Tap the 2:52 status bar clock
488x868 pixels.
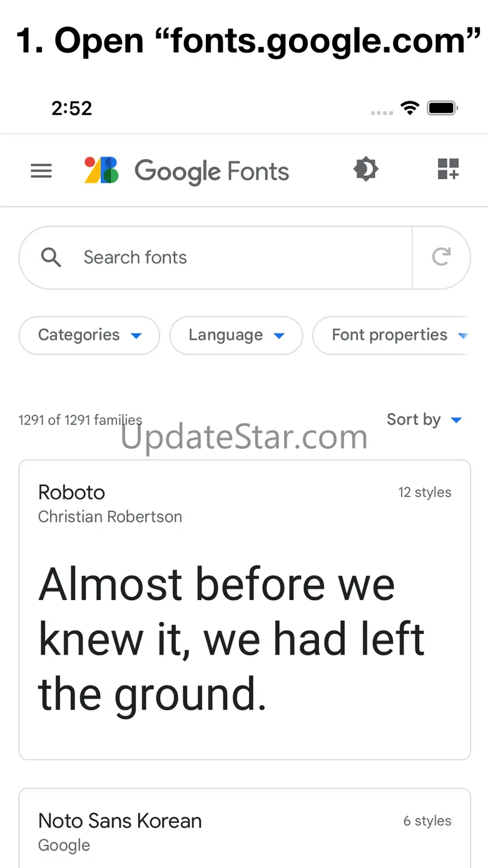coord(72,108)
